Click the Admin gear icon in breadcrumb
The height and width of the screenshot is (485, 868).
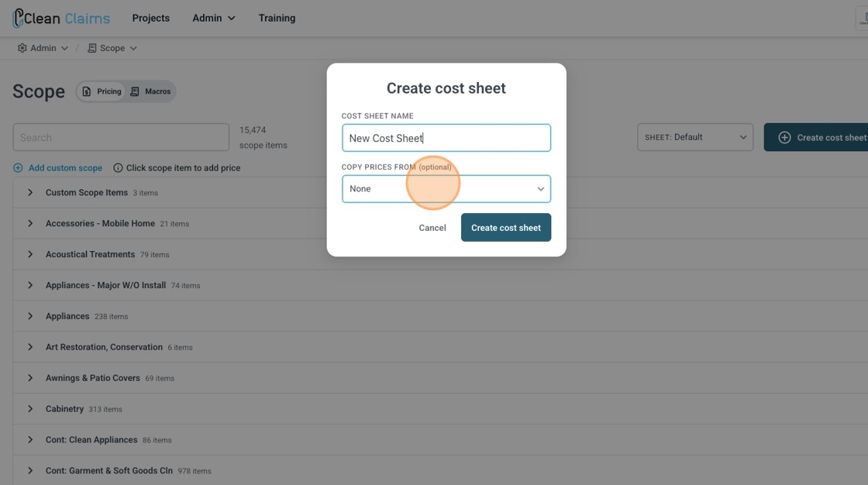click(22, 48)
